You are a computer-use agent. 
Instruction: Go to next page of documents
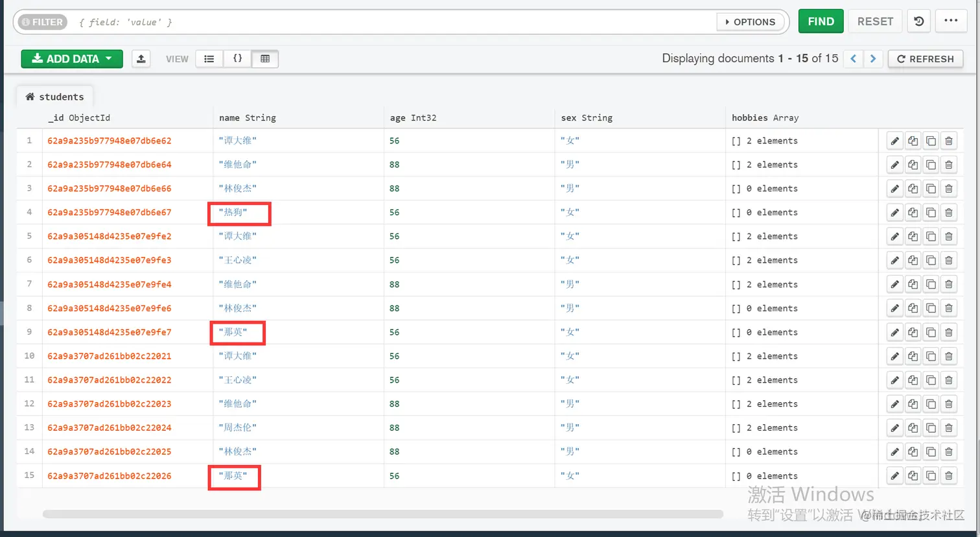873,59
